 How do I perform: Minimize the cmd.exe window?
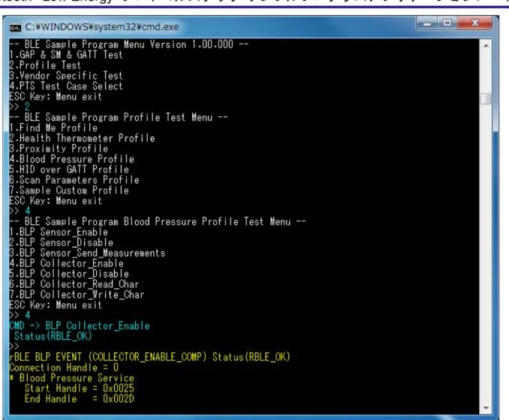pyautogui.click(x=427, y=23)
